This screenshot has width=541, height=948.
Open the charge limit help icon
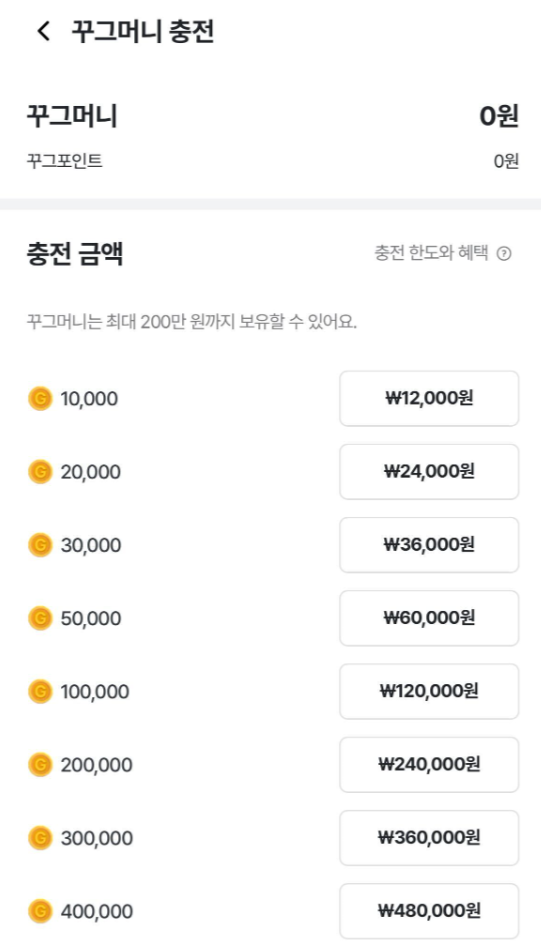(x=504, y=254)
